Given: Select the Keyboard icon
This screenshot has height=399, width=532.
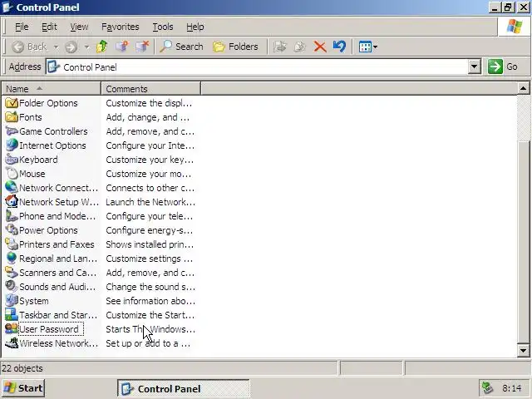Looking at the screenshot, I should coord(12,160).
